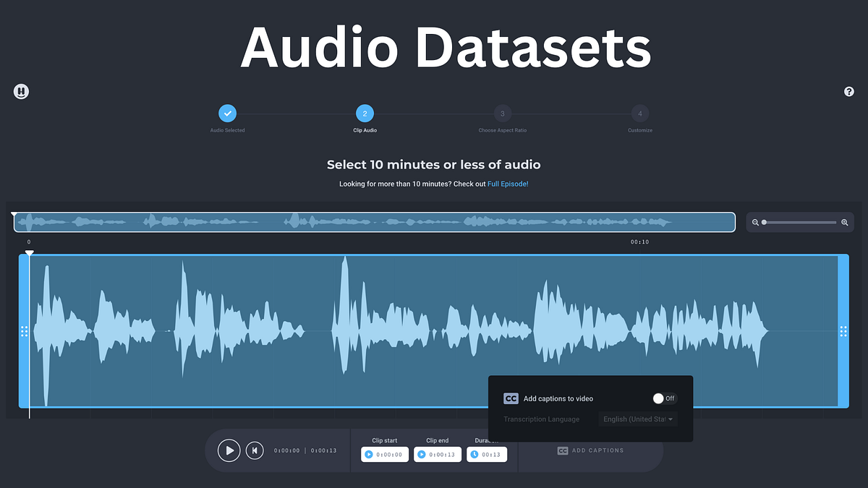Click the clock icon next to Duration
Image resolution: width=868 pixels, height=488 pixels.
[x=474, y=454]
